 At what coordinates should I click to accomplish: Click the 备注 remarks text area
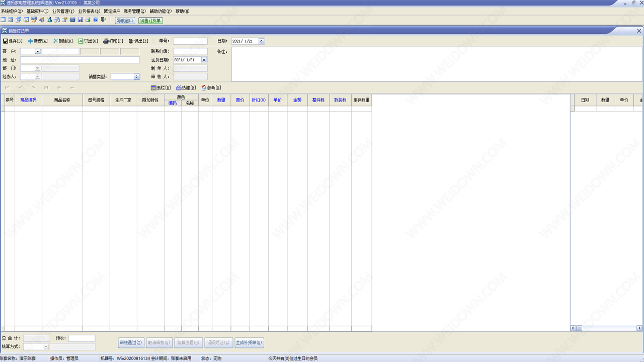click(x=437, y=64)
